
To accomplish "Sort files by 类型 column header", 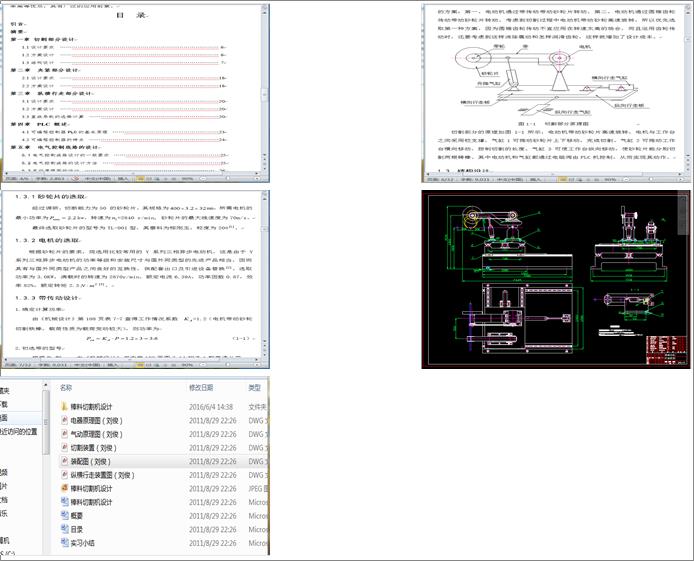I will 254,388.
